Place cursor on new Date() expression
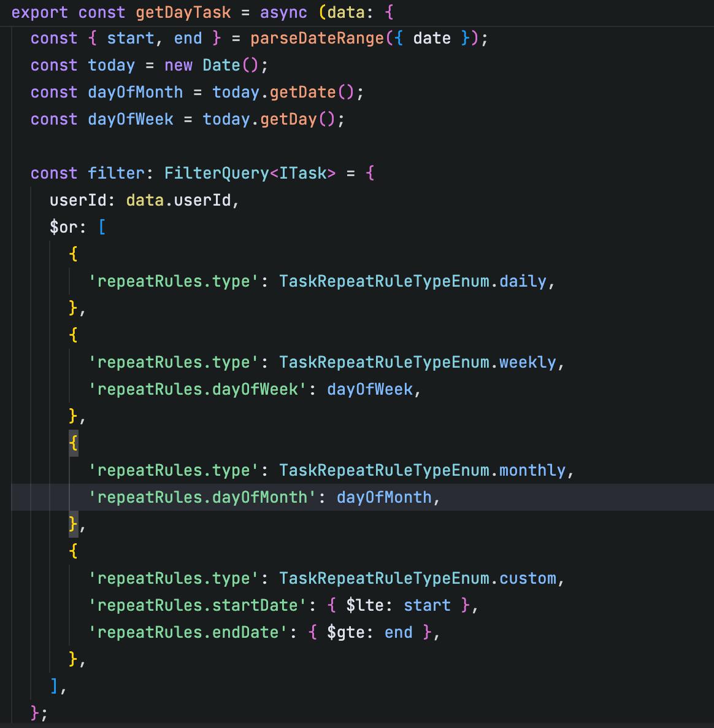The image size is (714, 728). (x=214, y=64)
